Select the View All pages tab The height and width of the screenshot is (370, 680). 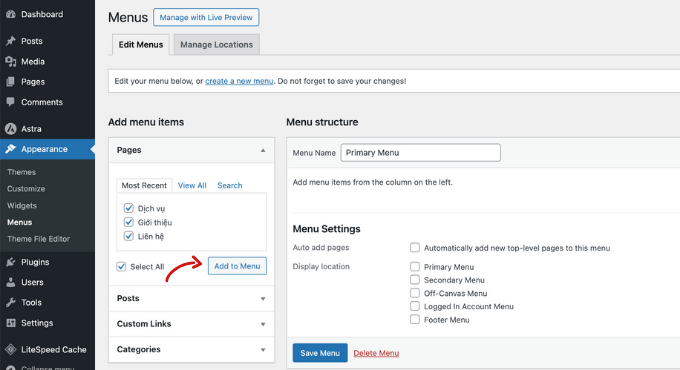pyautogui.click(x=192, y=185)
